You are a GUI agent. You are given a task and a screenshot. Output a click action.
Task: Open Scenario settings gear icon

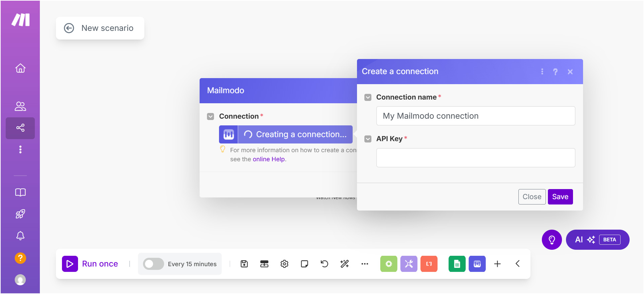point(284,264)
